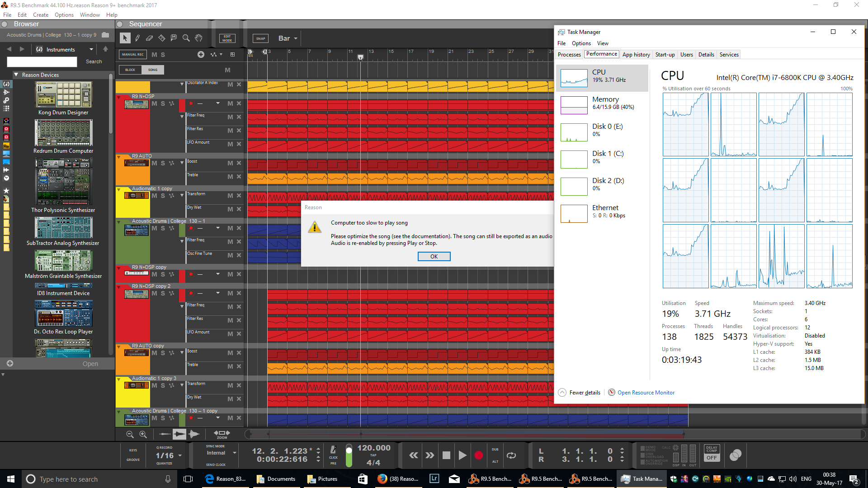Collapse the R9 N+DSP track
Image resolution: width=868 pixels, height=488 pixels.
(119, 97)
